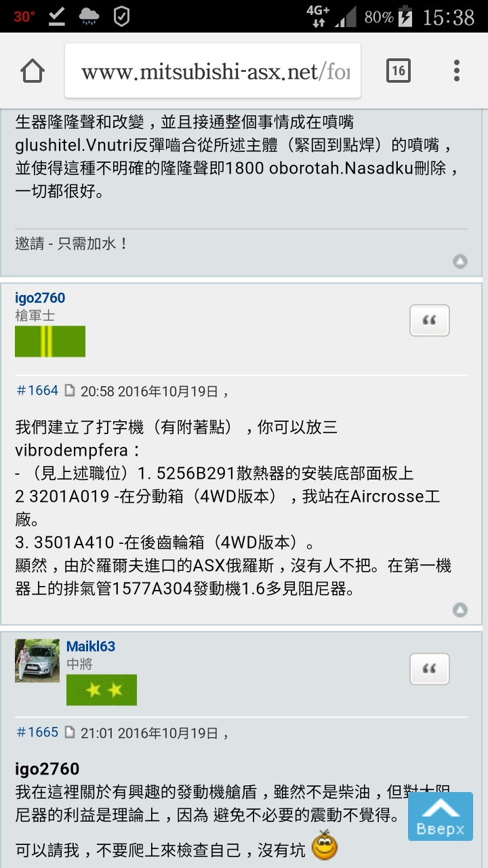The image size is (488, 868).
Task: Tap the smiley emoji in Maikl63's post
Action: [x=325, y=846]
